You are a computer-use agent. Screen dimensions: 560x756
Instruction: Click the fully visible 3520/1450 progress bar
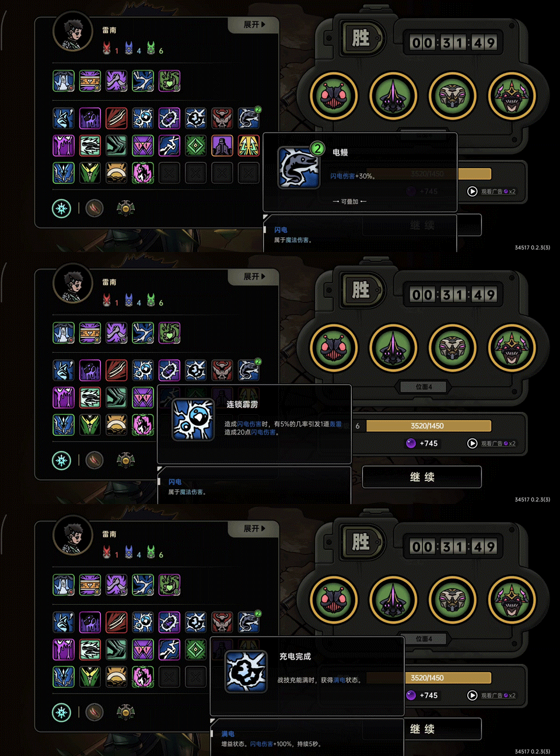point(429,426)
